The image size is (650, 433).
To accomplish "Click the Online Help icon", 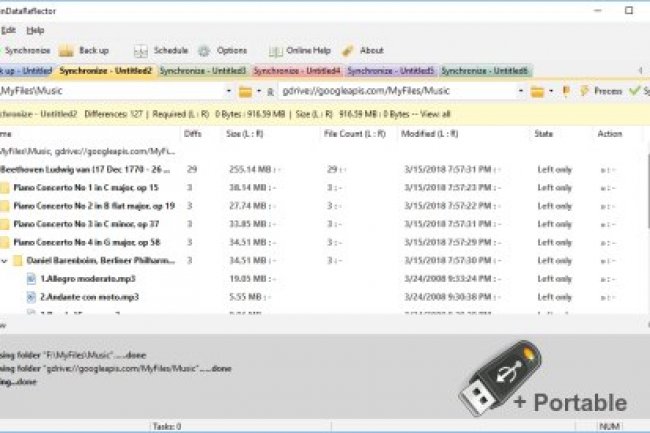I will click(x=276, y=50).
